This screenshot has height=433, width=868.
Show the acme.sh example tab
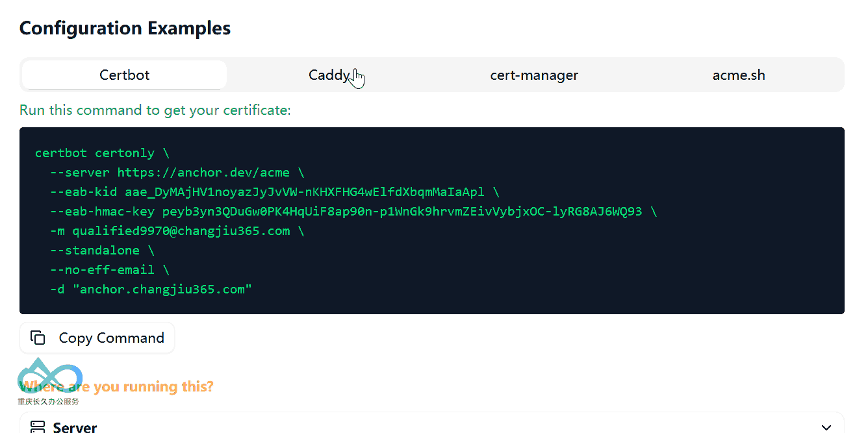(x=739, y=75)
